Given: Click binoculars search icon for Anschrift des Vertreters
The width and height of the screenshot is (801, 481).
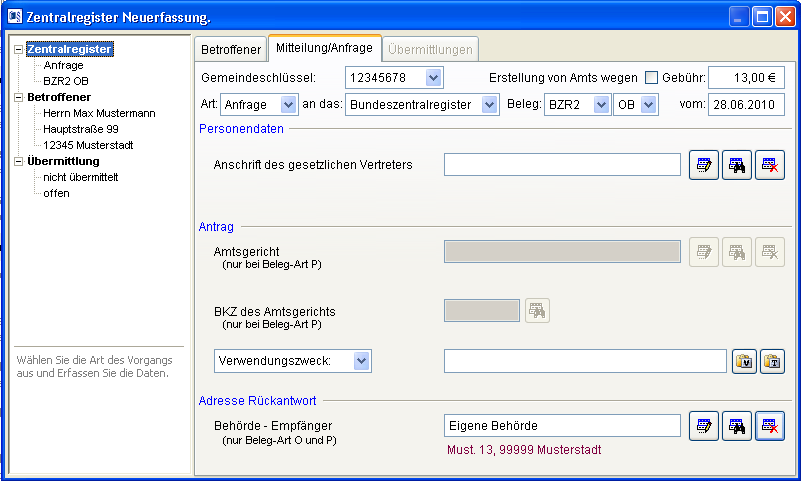Looking at the screenshot, I should click(737, 165).
